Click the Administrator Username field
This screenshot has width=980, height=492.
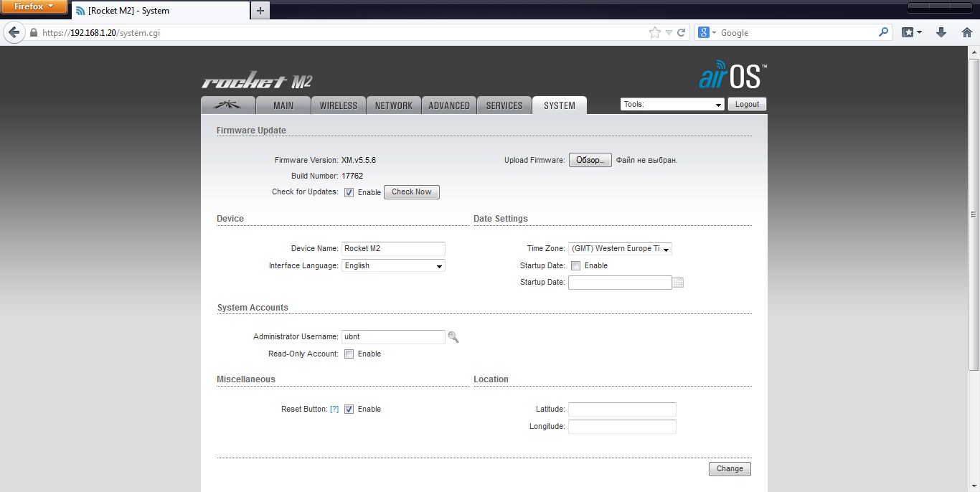pyautogui.click(x=393, y=337)
